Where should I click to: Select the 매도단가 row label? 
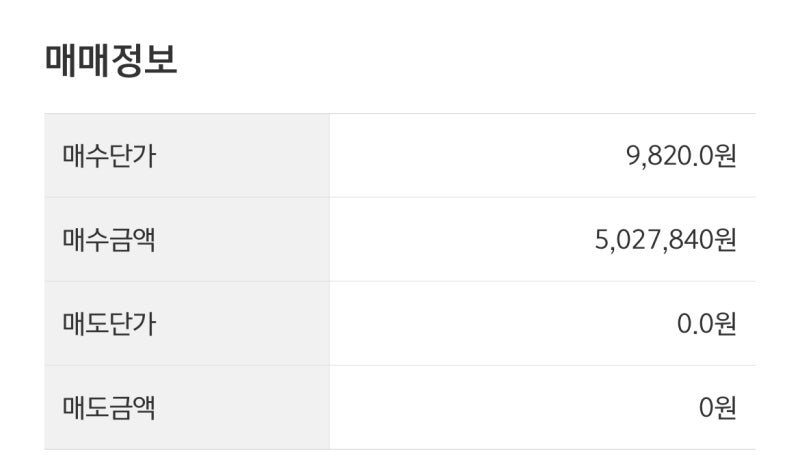coord(109,324)
